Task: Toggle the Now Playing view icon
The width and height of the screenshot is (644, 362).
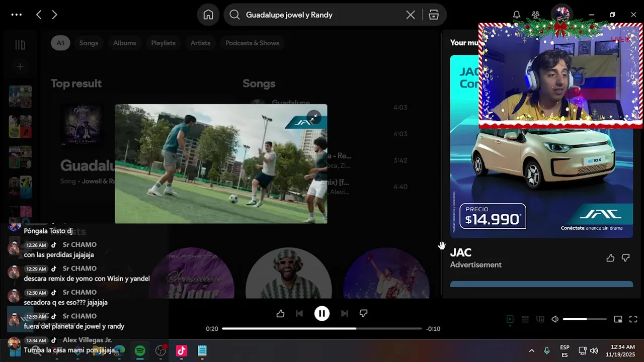Action: click(x=510, y=319)
